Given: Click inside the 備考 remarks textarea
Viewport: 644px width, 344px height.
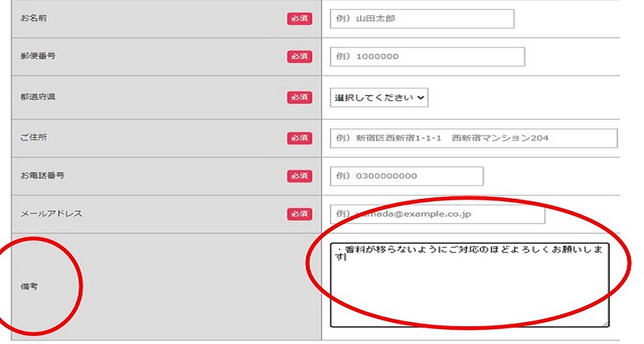Looking at the screenshot, I should pyautogui.click(x=469, y=285).
